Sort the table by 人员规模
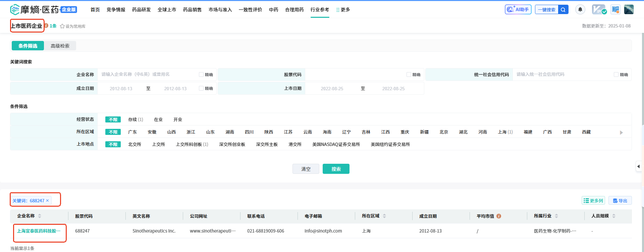 tap(614, 216)
